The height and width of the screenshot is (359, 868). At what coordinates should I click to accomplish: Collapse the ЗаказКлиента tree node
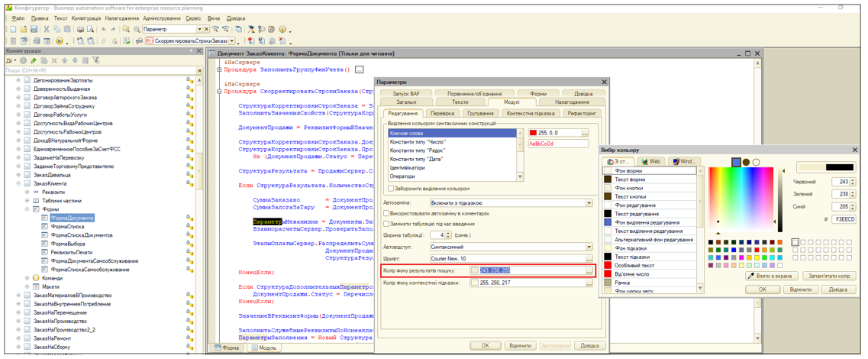point(18,184)
